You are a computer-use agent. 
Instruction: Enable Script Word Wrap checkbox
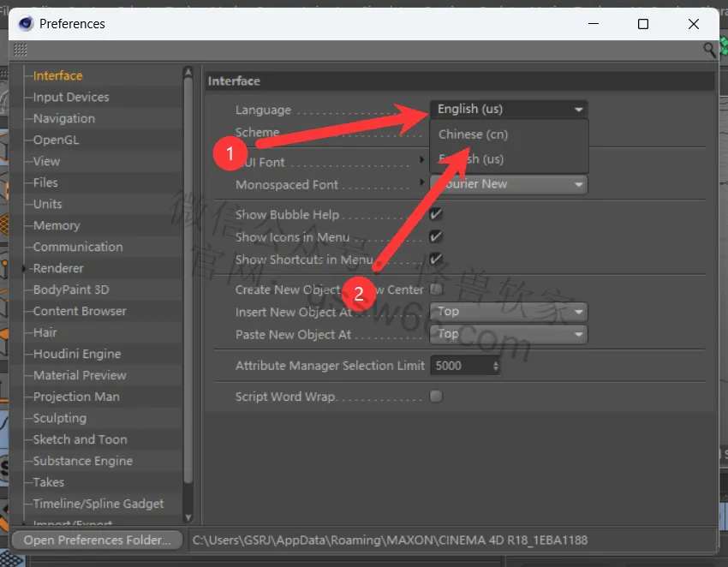pos(435,396)
